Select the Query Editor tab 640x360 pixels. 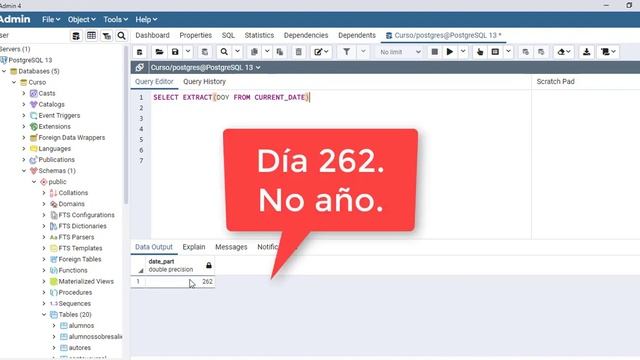point(154,82)
